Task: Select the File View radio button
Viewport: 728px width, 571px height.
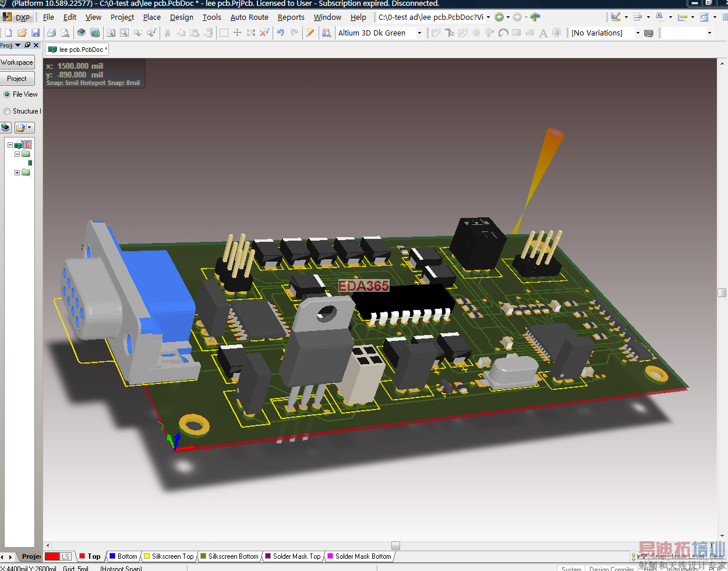Action: (x=8, y=94)
